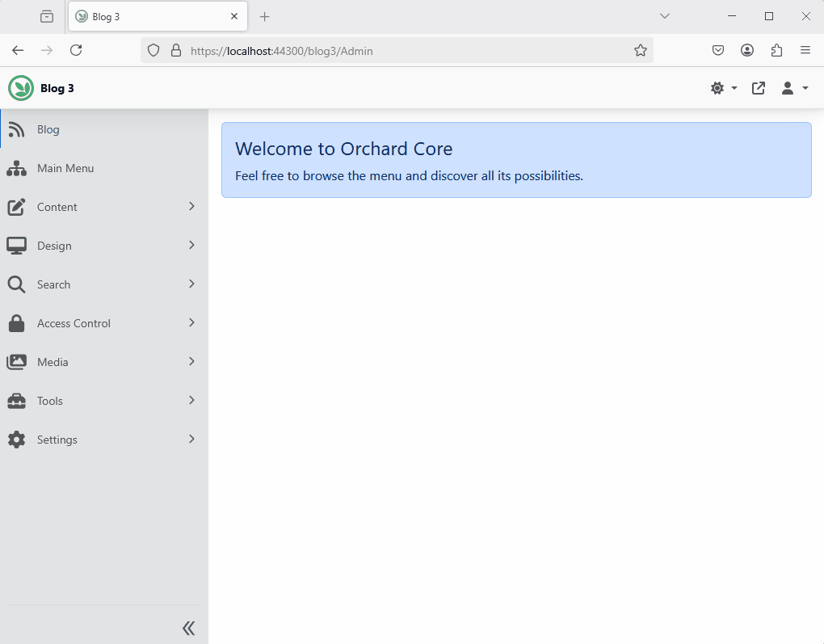Open a new browser tab
This screenshot has height=644, width=824.
click(265, 17)
